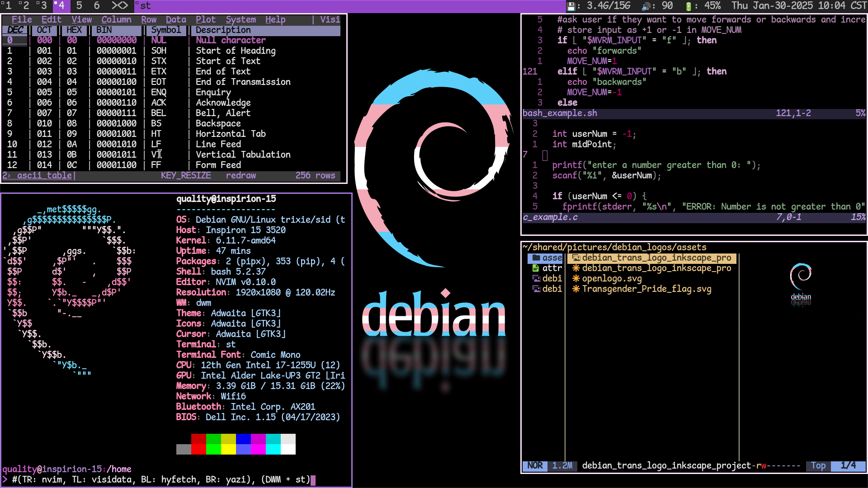Open the Column menu in visidata
868x488 pixels.
[x=116, y=19]
